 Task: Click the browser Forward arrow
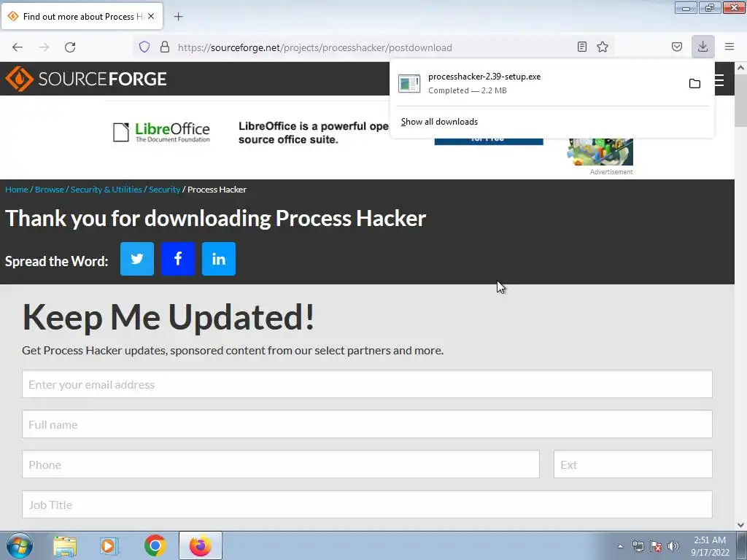click(44, 47)
